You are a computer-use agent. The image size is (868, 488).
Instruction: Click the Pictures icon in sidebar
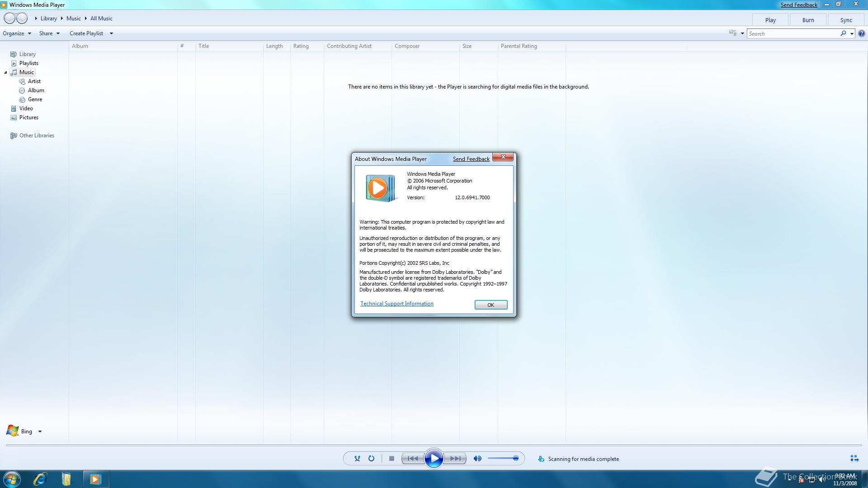click(14, 117)
